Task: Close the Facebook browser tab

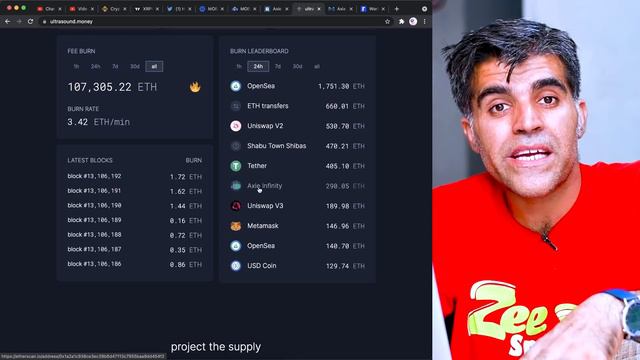Action: (383, 9)
